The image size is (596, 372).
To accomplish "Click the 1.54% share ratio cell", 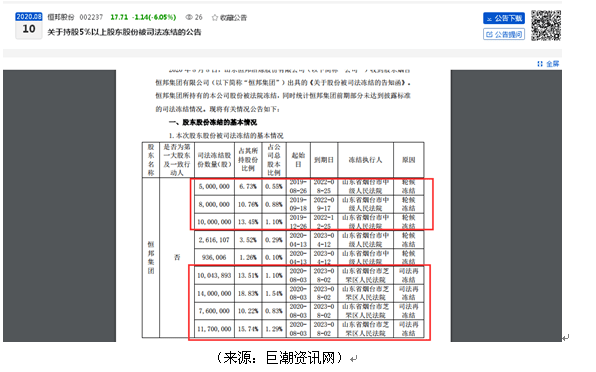I will 274,293.
